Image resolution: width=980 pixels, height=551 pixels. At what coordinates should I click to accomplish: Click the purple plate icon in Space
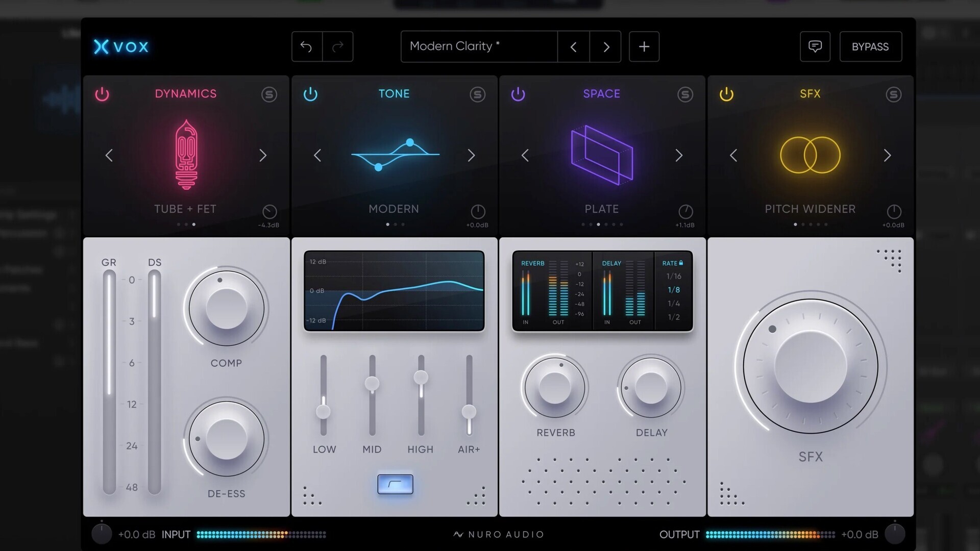pos(602,155)
